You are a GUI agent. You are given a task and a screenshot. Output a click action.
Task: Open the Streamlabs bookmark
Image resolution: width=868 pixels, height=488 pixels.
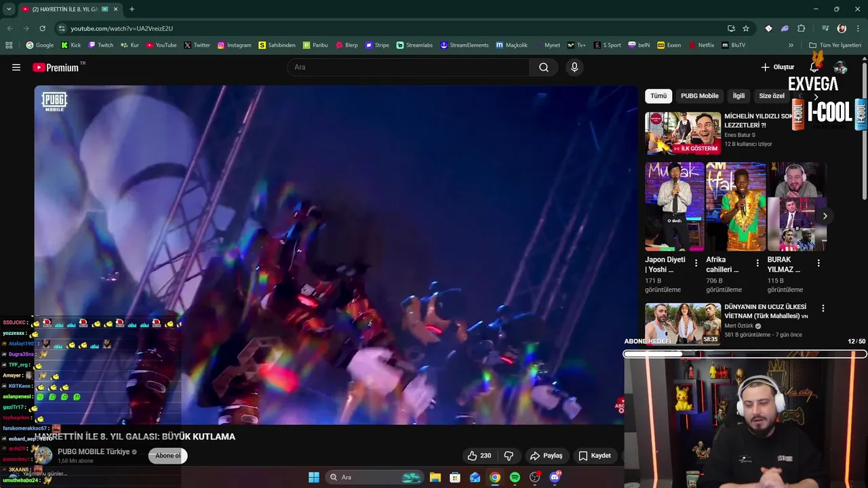tap(414, 45)
